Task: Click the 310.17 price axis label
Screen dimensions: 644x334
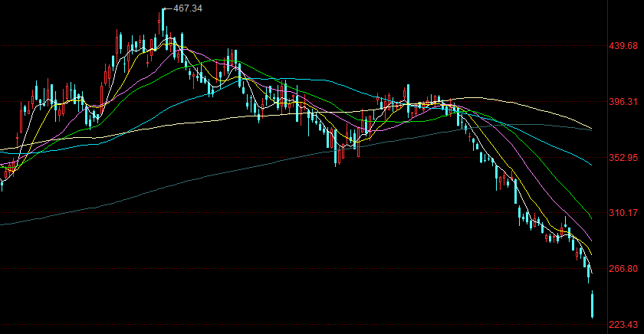Action: click(623, 212)
